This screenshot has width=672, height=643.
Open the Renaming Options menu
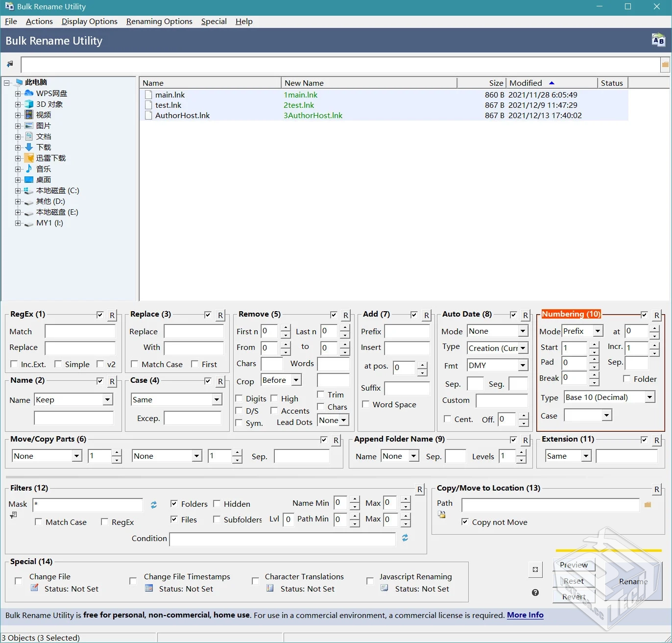pos(159,22)
